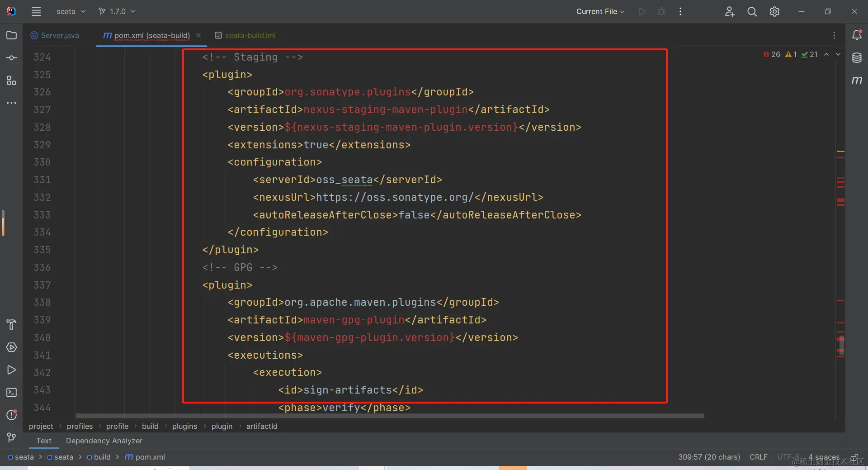
Task: Open editor tabs options menu
Action: [834, 35]
